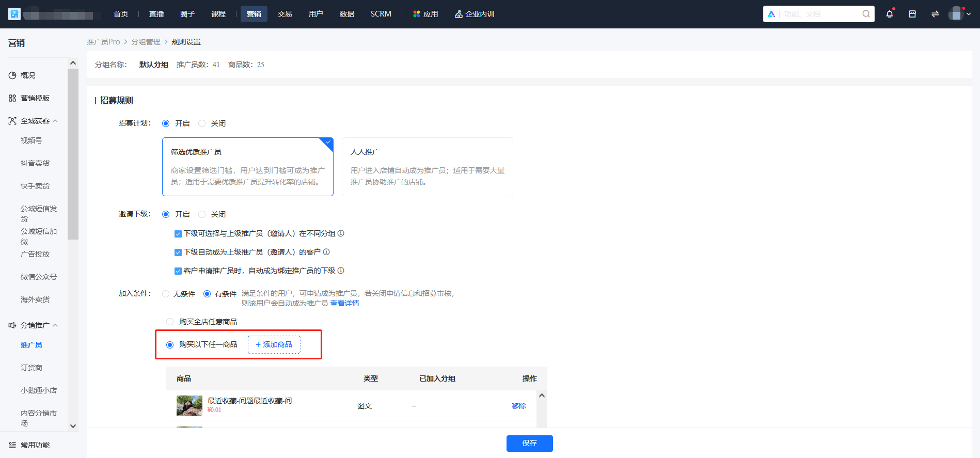Click the 最近收藏 product thumbnail
Viewport: 980px width, 458px height.
point(189,406)
